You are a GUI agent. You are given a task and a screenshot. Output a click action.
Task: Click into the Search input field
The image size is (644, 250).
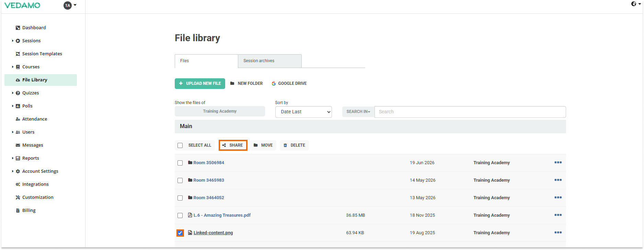click(470, 112)
